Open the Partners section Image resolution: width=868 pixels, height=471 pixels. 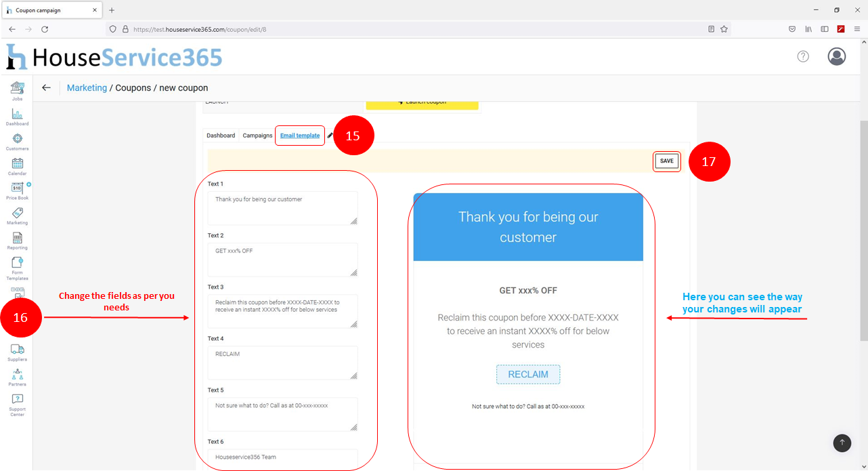point(17,377)
